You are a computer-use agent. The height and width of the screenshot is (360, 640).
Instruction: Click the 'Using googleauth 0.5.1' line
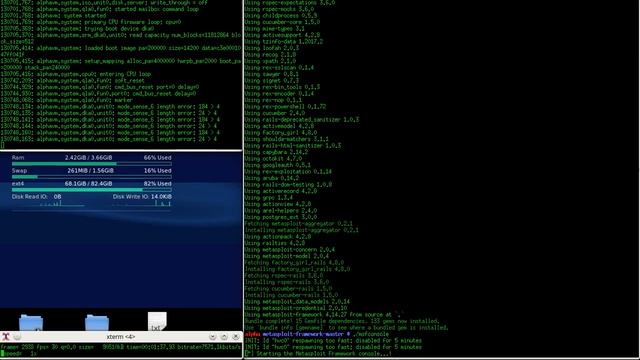click(278, 165)
